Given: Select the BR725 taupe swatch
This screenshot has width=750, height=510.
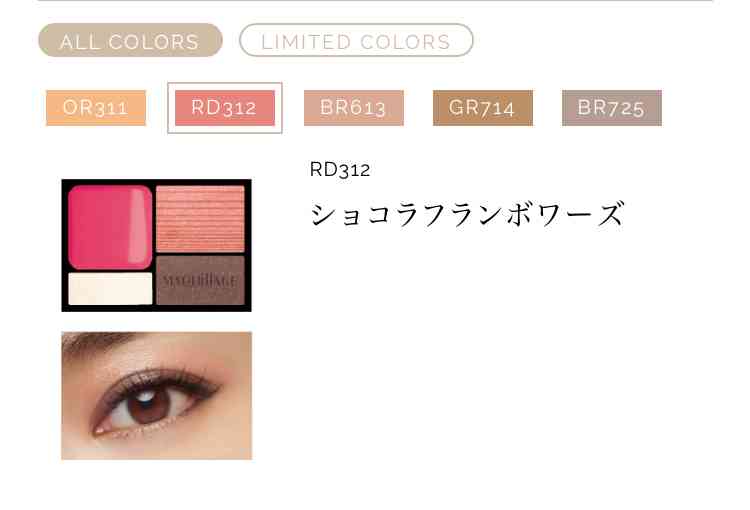Looking at the screenshot, I should tap(612, 108).
